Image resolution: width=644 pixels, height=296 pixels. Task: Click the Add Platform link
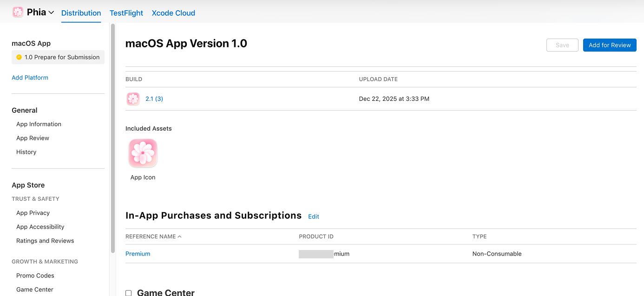coord(30,78)
